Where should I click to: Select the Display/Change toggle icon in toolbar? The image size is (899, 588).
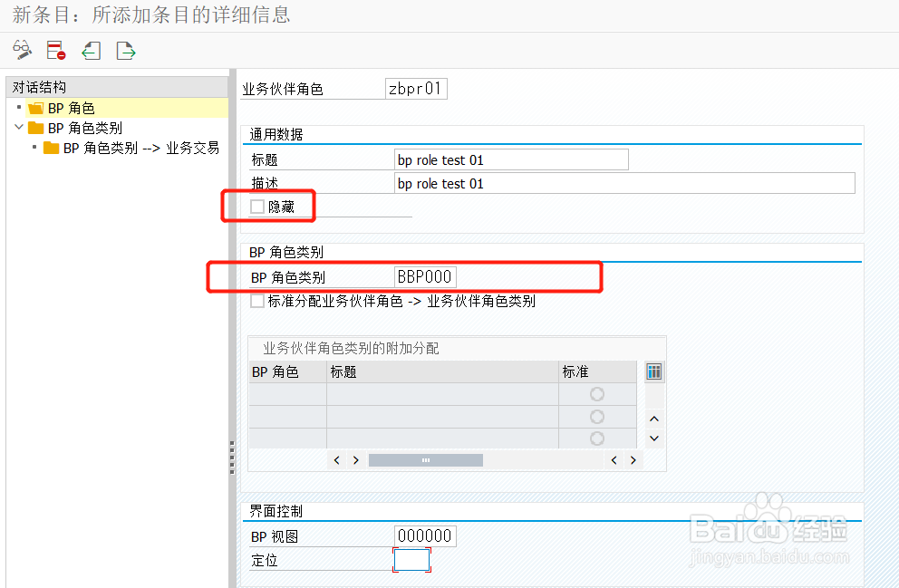click(x=22, y=51)
